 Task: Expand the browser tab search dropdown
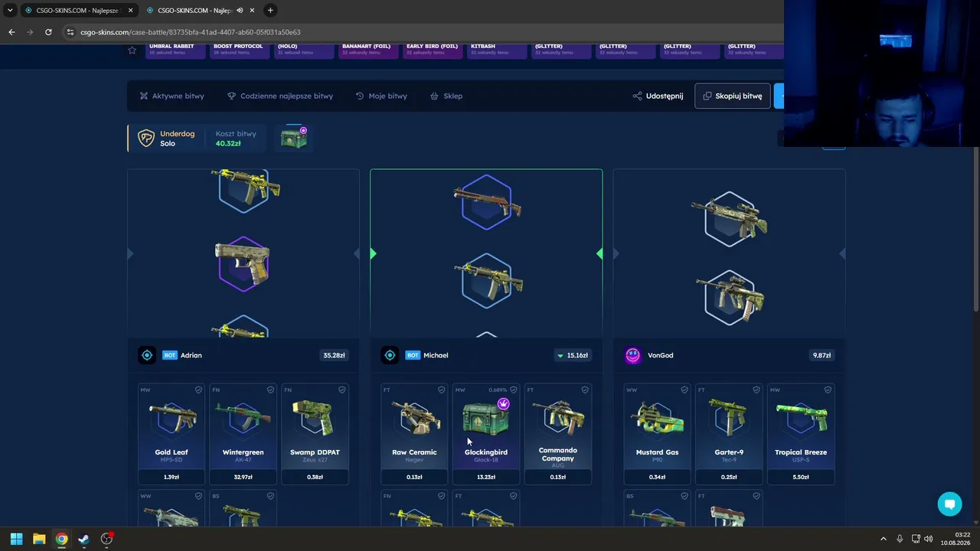click(x=10, y=10)
